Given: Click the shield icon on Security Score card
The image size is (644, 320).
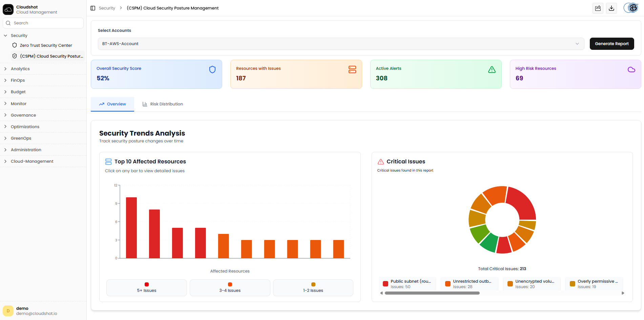Looking at the screenshot, I should point(212,69).
